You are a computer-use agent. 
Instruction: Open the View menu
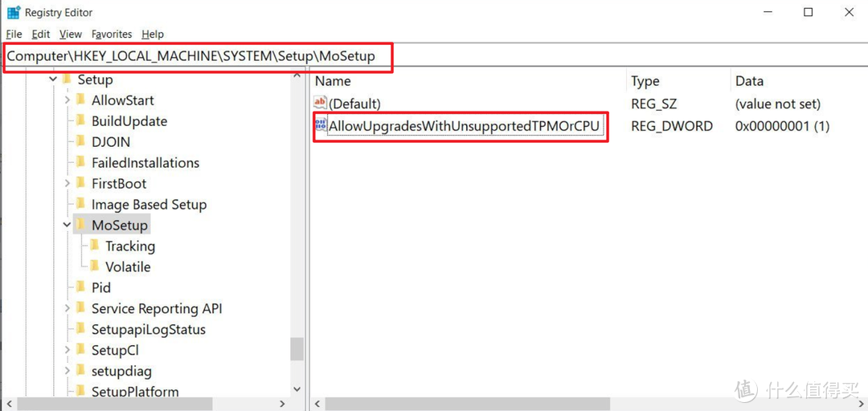pos(70,35)
